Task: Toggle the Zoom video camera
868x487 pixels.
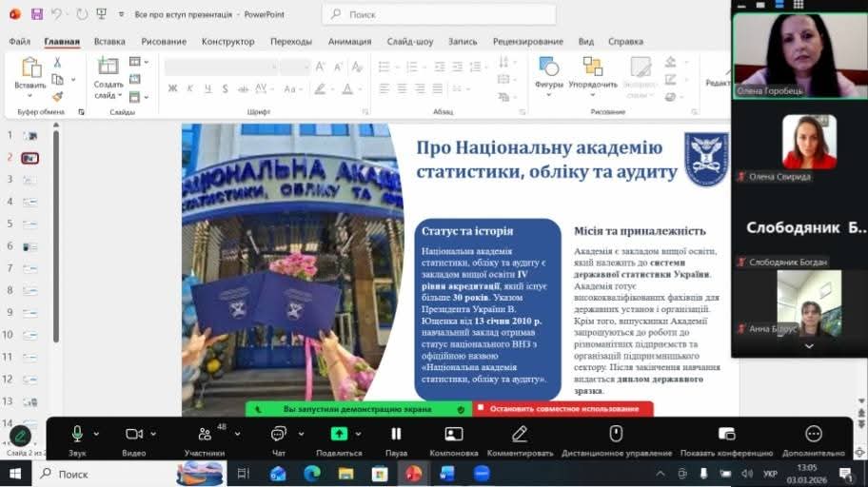Action: 134,435
